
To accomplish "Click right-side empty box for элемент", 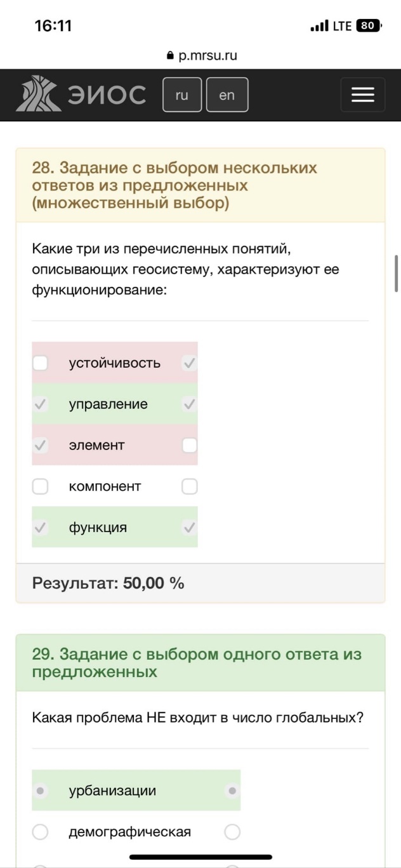I will tap(190, 445).
